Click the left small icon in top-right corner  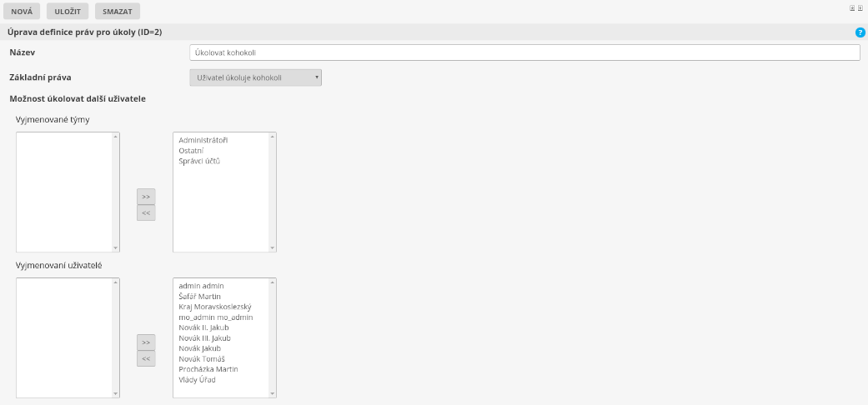tap(852, 7)
